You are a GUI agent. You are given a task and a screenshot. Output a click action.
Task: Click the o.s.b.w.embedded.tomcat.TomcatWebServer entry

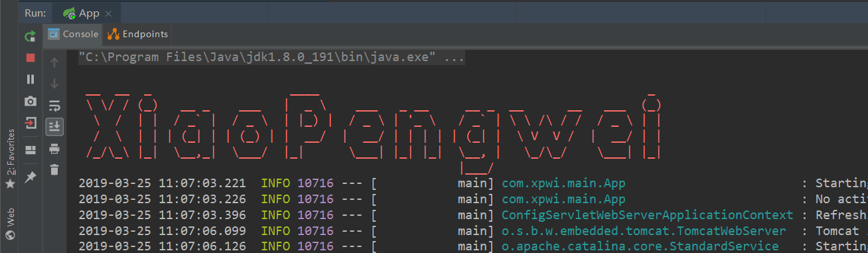coord(644,231)
